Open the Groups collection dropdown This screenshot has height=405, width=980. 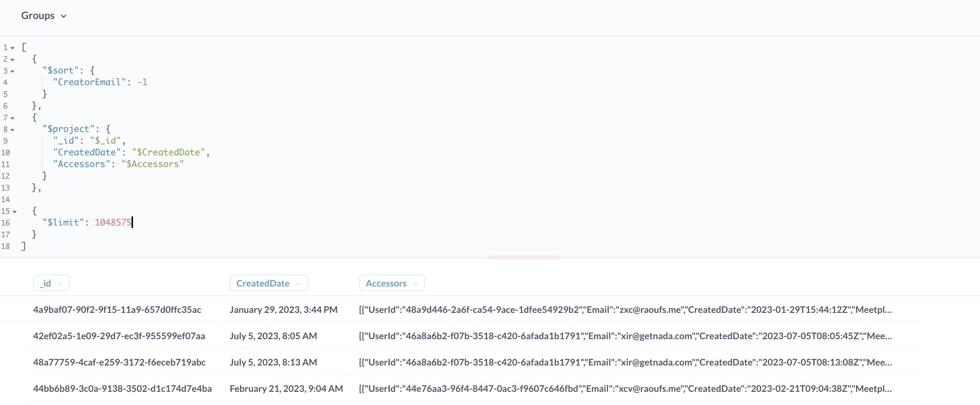pos(44,16)
